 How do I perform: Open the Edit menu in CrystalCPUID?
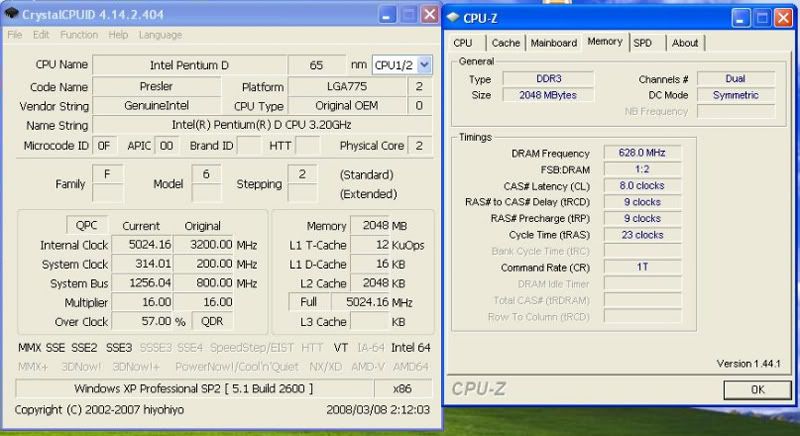41,35
